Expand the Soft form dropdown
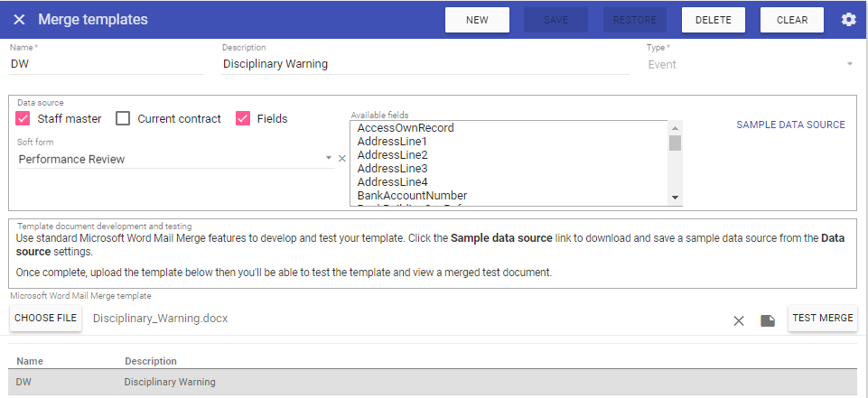The image size is (868, 398). [x=329, y=159]
